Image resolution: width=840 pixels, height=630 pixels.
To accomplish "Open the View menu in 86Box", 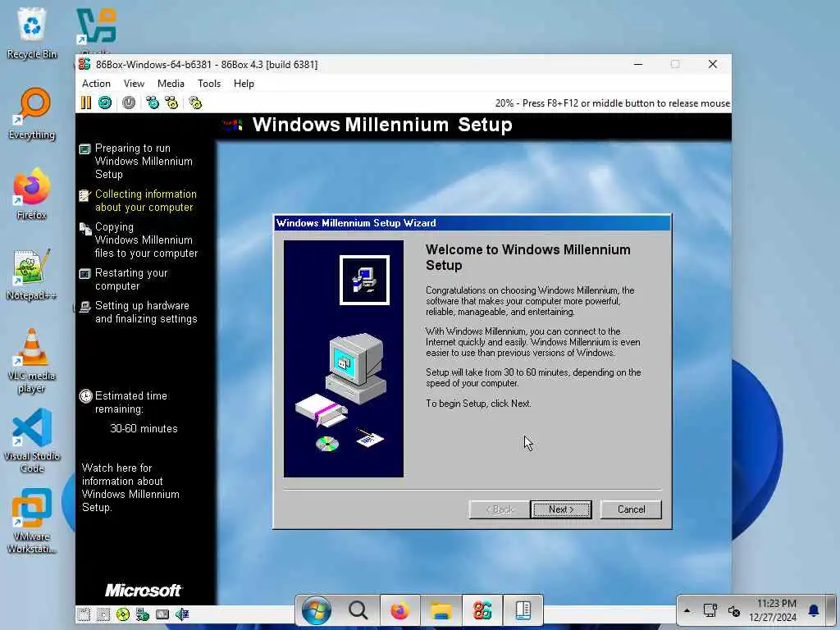I will (134, 84).
